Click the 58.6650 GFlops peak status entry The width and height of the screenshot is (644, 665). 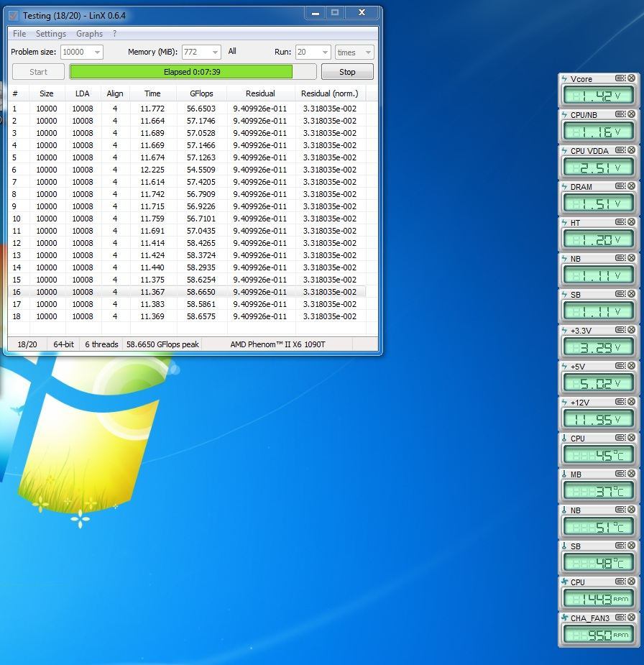click(162, 344)
